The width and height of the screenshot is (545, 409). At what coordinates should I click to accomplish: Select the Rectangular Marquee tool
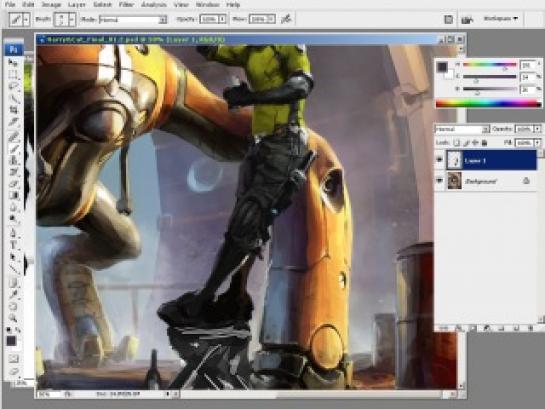(13, 75)
